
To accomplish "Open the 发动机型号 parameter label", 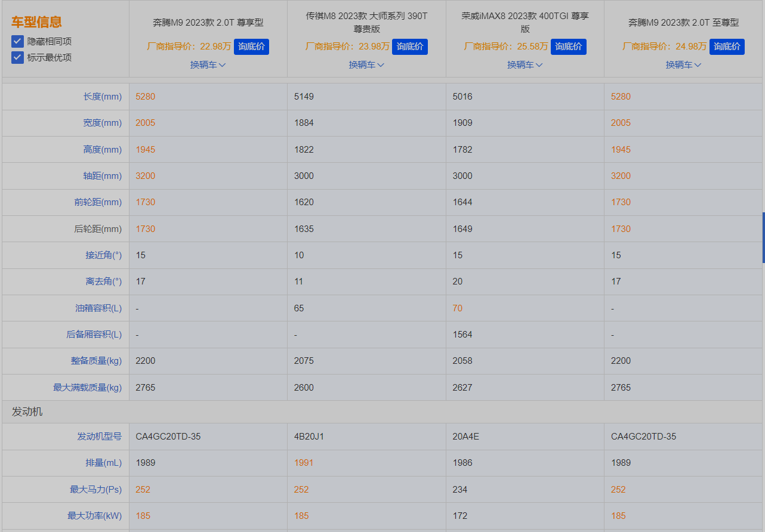I will 99,437.
